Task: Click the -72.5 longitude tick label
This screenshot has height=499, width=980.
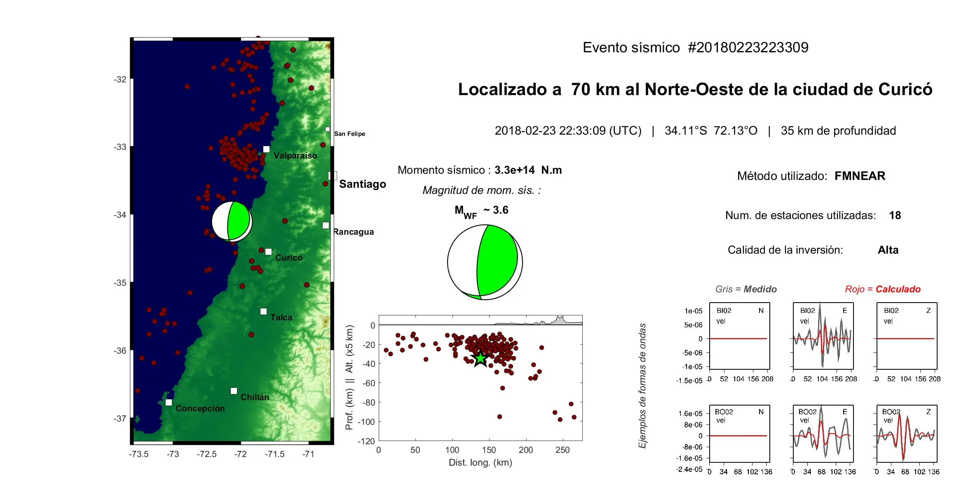Action: pos(207,454)
